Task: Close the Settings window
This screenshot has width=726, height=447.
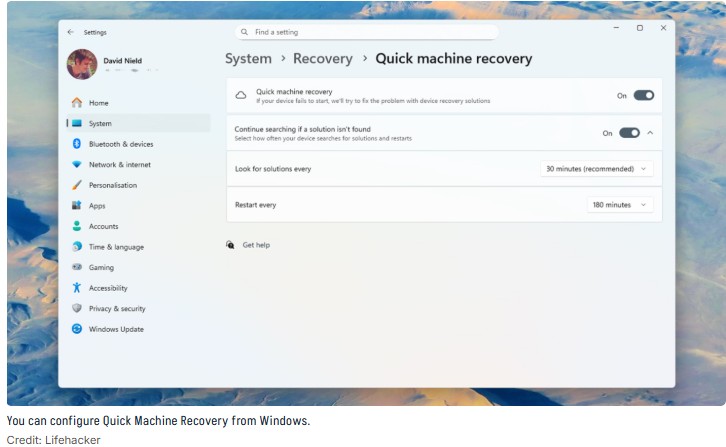Action: (x=663, y=28)
